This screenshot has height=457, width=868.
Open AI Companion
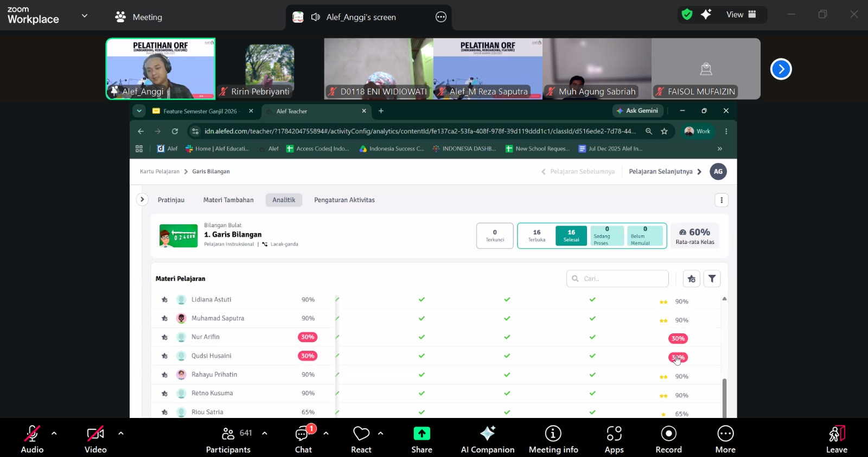click(x=487, y=440)
